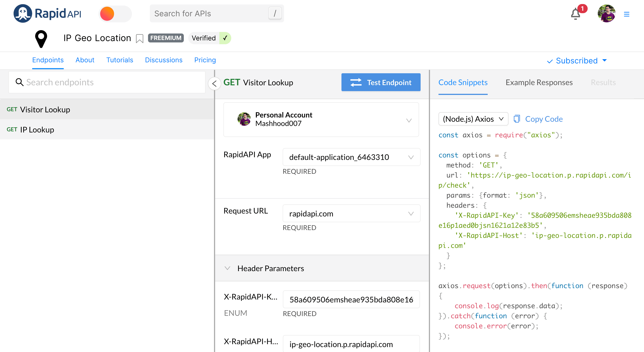Open the Request URL dropdown

pyautogui.click(x=351, y=214)
